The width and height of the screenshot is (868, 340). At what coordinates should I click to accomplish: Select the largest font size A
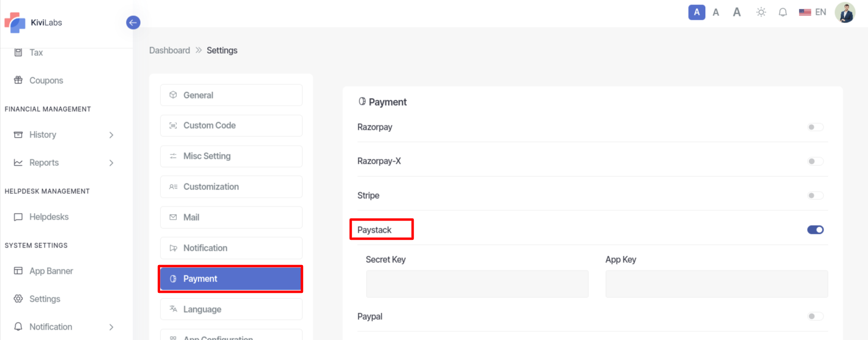[x=737, y=12]
